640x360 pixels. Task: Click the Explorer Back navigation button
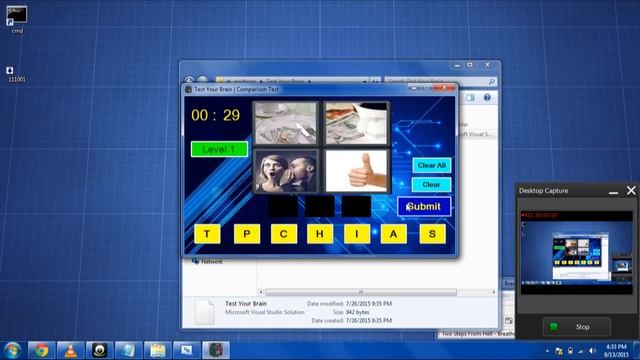pos(189,80)
